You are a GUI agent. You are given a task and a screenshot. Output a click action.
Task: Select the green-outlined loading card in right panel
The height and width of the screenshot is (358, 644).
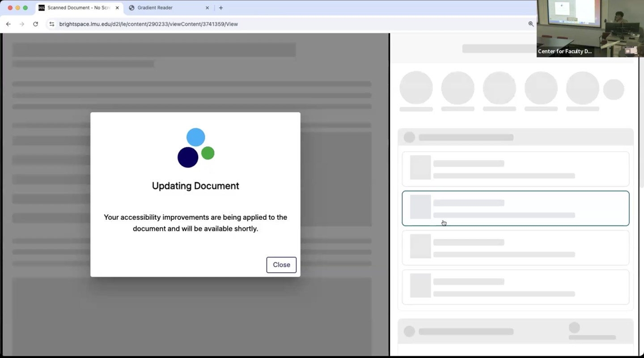515,209
